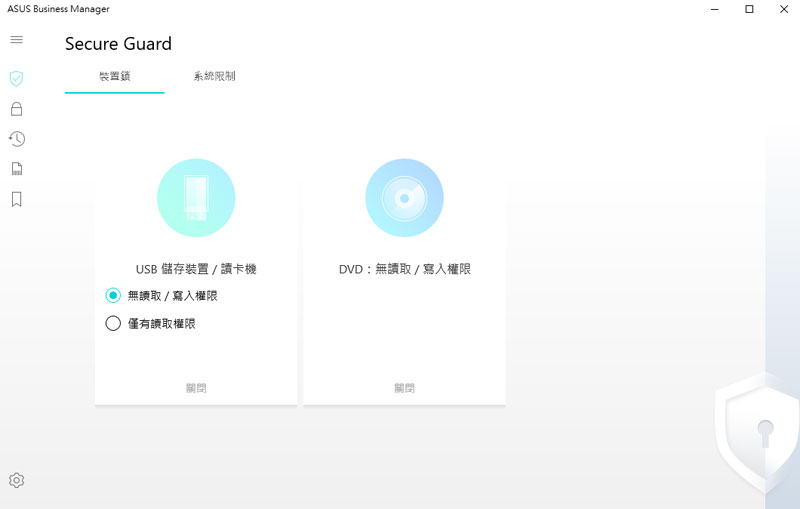Image resolution: width=800 pixels, height=509 pixels.
Task: Click the USB 儲存裝置 / 讀卡機 label
Action: 196,269
